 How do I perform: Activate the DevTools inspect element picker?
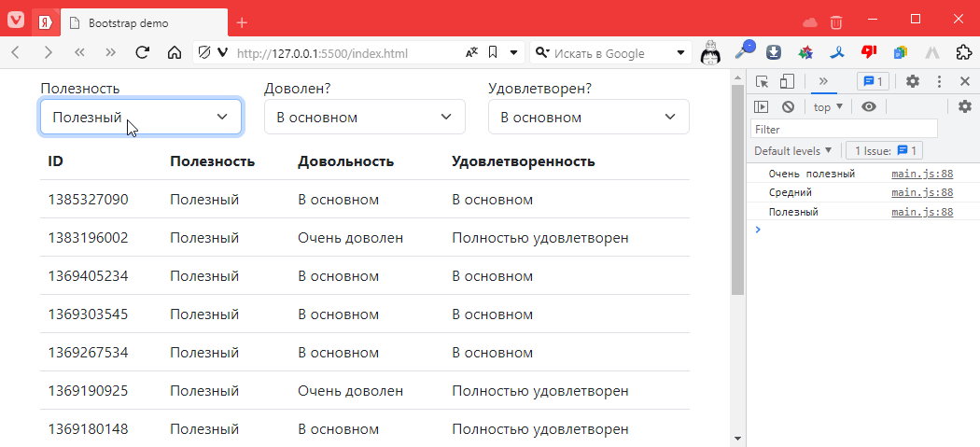[763, 81]
